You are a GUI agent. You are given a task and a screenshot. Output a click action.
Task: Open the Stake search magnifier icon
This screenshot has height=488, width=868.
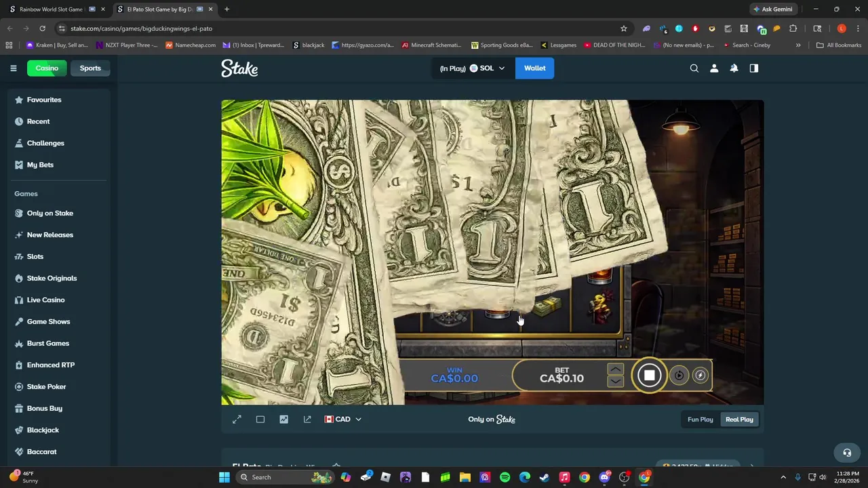point(694,68)
